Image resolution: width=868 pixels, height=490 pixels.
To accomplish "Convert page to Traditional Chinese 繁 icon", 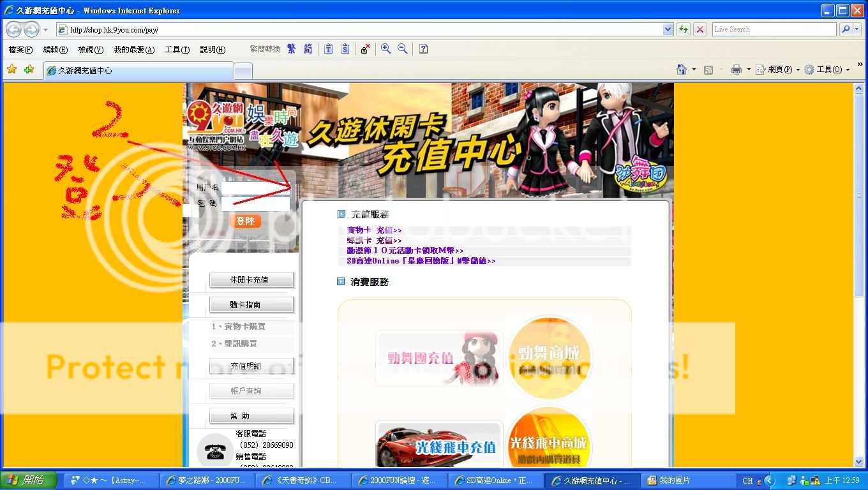I will (291, 49).
